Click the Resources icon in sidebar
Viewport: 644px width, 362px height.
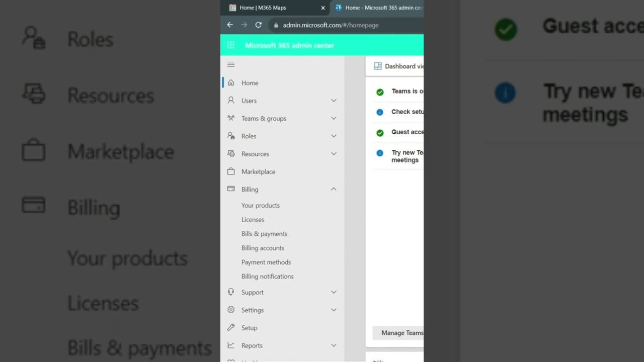tap(231, 153)
